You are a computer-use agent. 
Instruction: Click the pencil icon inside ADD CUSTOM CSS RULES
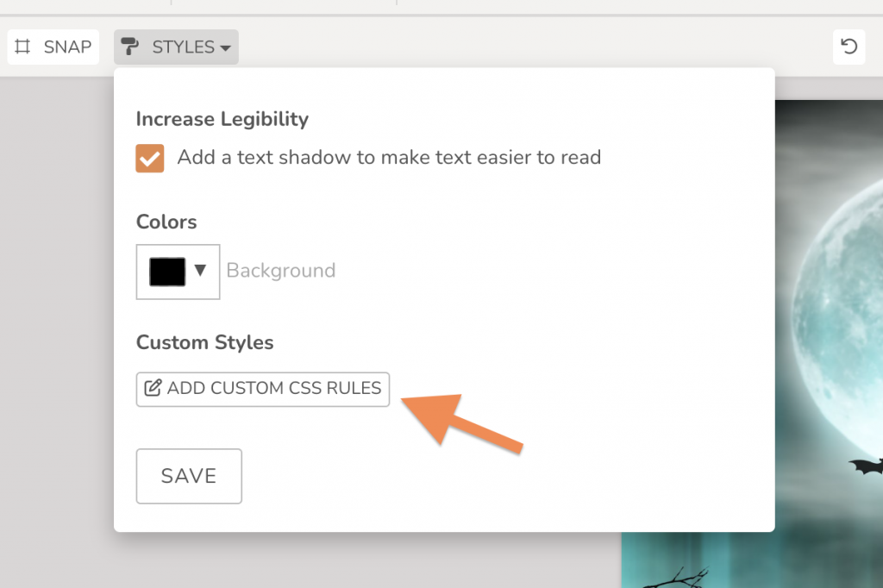(x=152, y=389)
